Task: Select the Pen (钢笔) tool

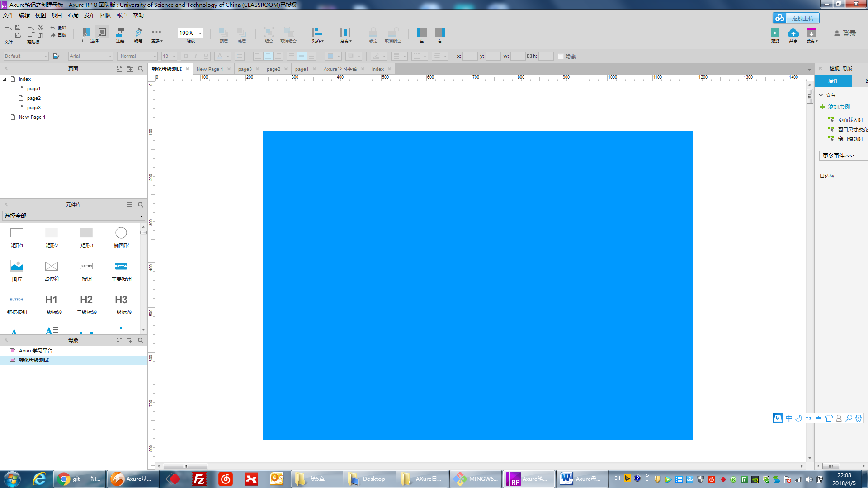Action: pyautogui.click(x=138, y=33)
